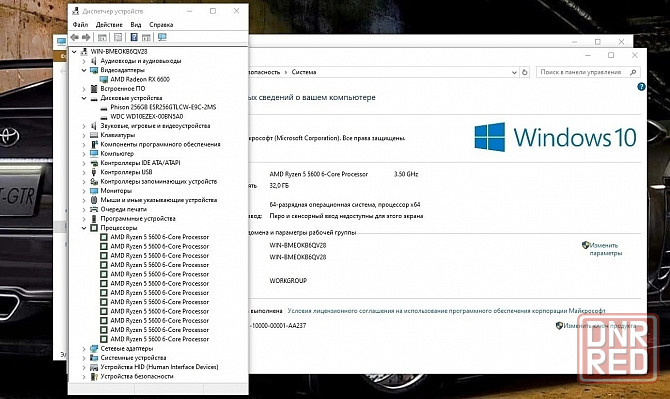Viewport: 670px width, 399px height.
Task: Expand the Контроллеры USB category
Action: point(84,172)
